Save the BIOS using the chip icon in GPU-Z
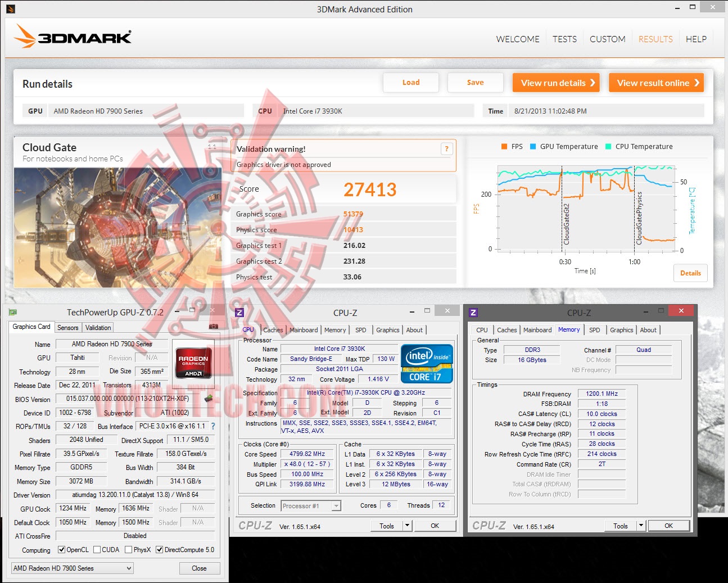 tap(209, 399)
